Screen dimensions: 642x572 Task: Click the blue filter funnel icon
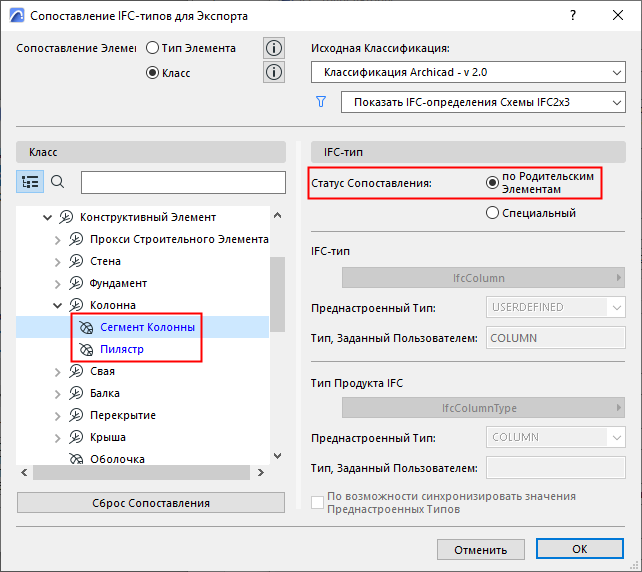click(x=321, y=102)
